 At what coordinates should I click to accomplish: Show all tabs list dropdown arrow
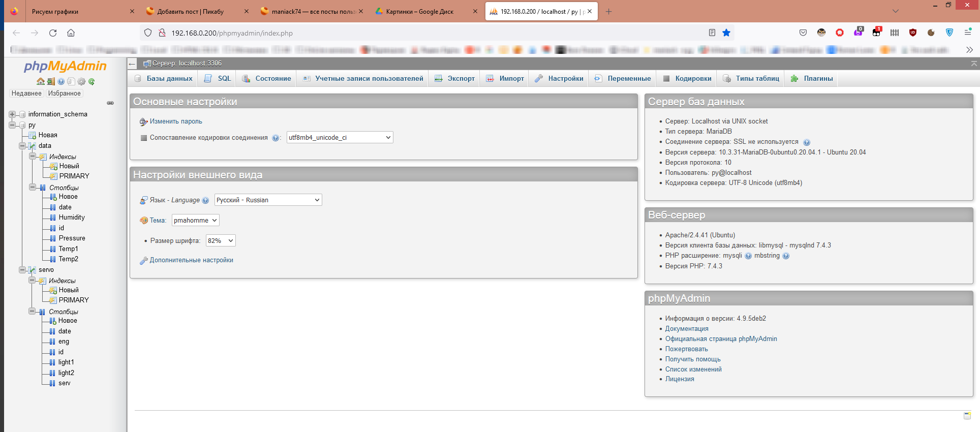[x=896, y=11]
